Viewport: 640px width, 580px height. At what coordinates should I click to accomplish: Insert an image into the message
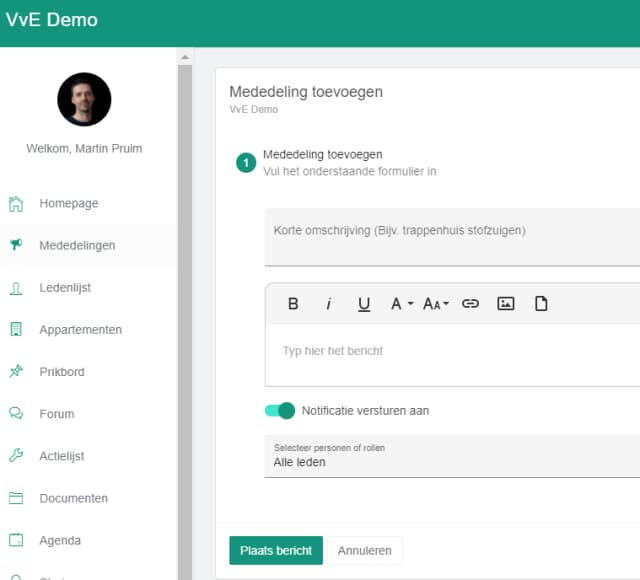pyautogui.click(x=506, y=304)
